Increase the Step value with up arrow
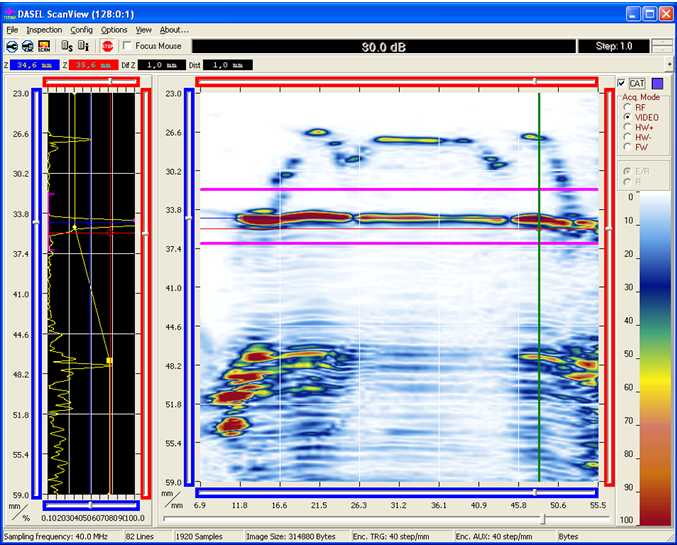Viewport: 677px width, 545px height. 661,42
